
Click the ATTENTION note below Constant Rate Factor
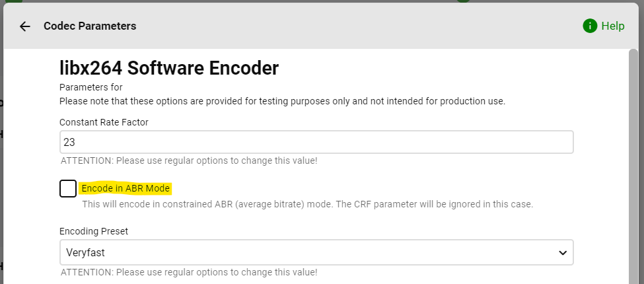tap(189, 160)
